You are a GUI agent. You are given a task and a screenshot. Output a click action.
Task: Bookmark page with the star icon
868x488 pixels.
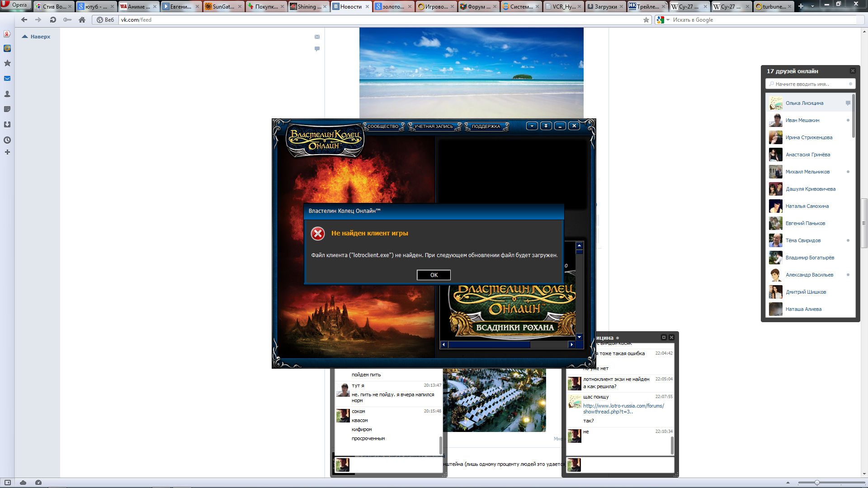[646, 20]
